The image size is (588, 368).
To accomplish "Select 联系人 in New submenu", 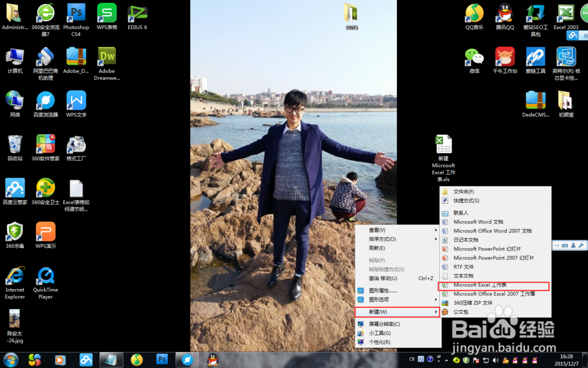I will click(x=495, y=213).
